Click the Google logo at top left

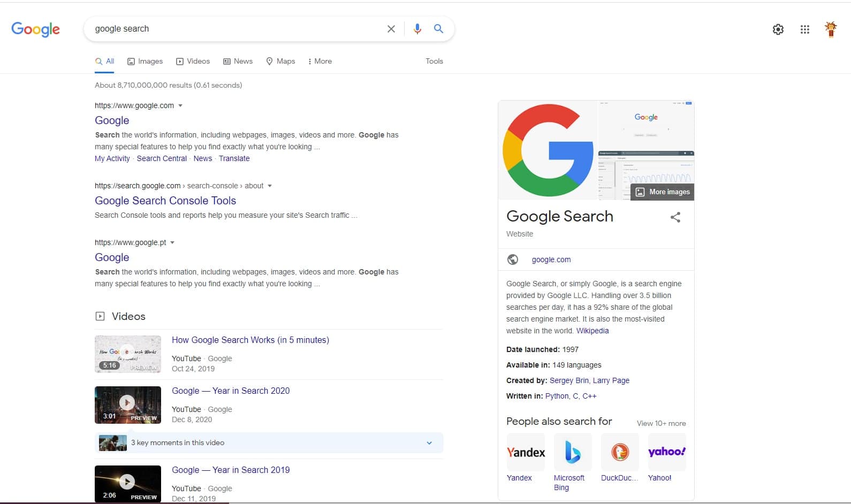pyautogui.click(x=35, y=29)
